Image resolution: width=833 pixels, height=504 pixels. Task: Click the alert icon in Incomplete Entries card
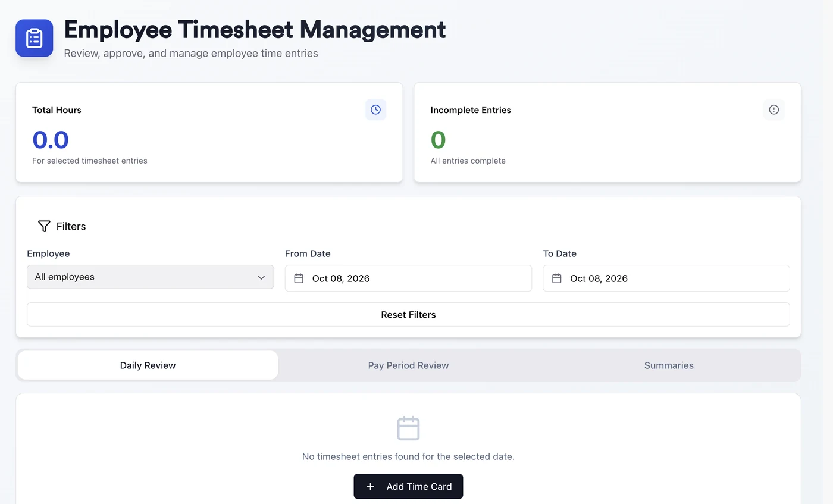point(773,109)
